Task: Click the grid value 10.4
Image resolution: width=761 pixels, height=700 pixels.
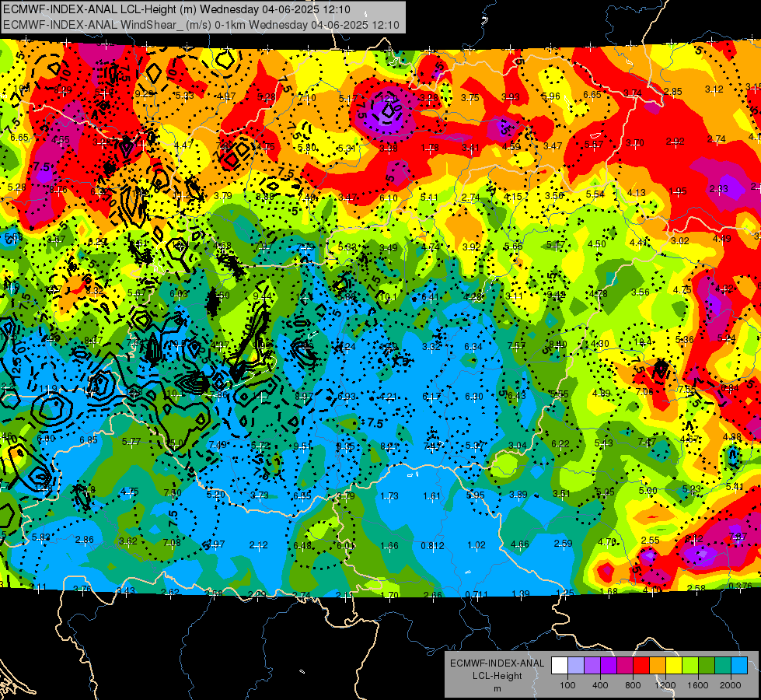Action: point(643,342)
